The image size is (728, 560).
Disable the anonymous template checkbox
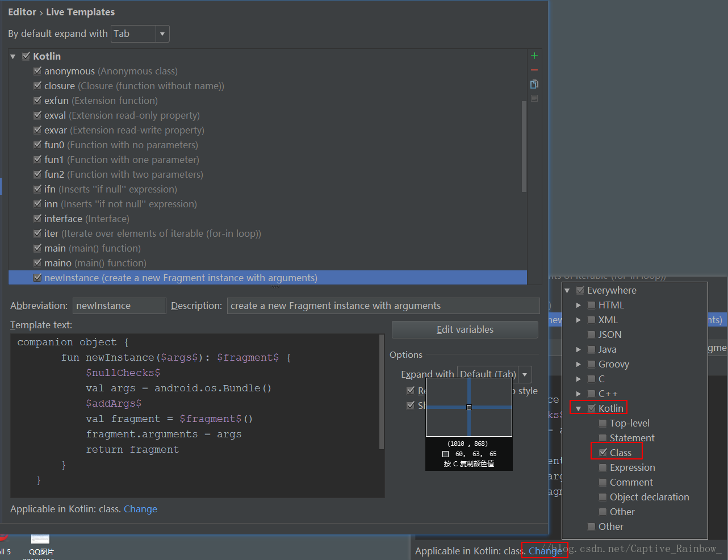coord(37,71)
